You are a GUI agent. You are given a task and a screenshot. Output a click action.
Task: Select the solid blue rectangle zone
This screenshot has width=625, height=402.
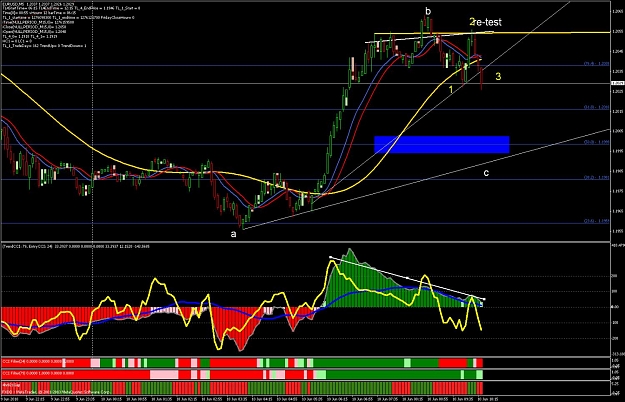(442, 145)
